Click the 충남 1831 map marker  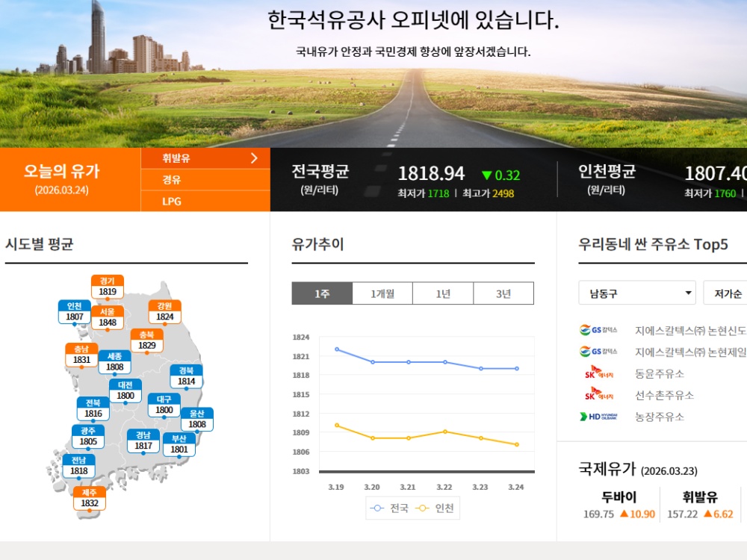[x=81, y=355]
